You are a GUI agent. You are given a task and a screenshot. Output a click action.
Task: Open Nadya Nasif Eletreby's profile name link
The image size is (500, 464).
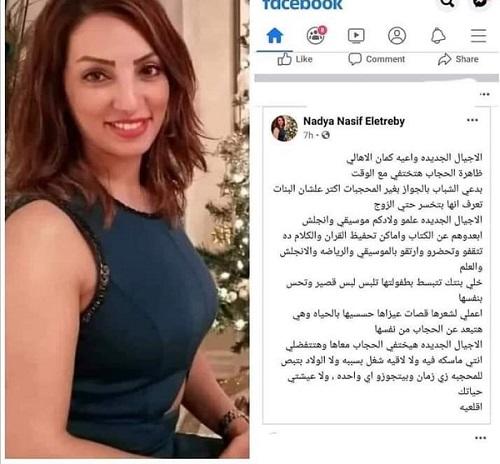tap(354, 121)
